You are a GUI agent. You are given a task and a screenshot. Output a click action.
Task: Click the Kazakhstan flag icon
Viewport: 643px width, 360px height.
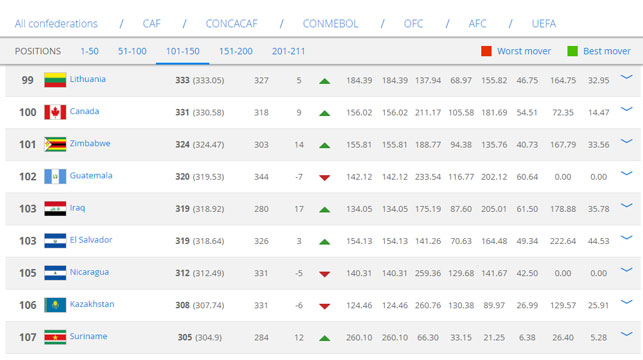[55, 305]
